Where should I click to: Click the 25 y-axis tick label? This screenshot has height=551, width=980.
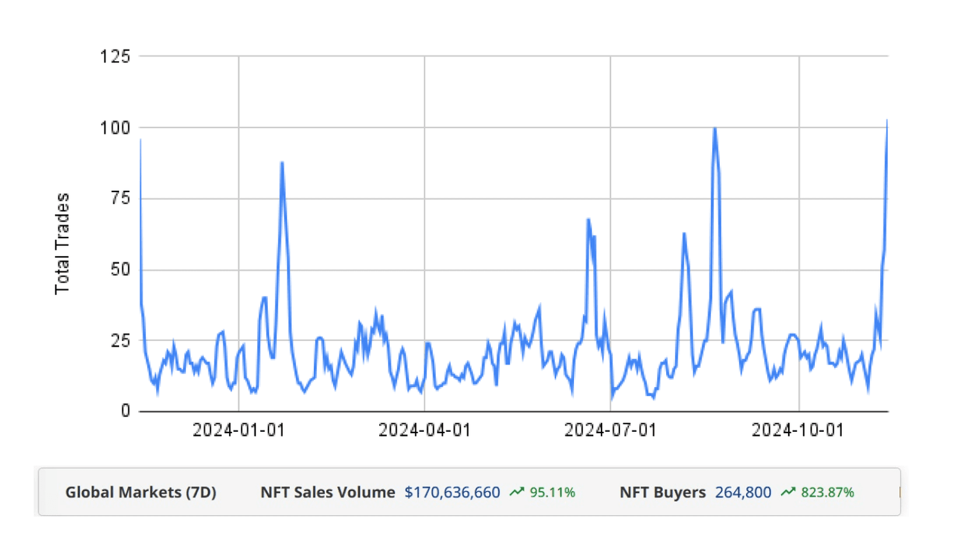[120, 340]
